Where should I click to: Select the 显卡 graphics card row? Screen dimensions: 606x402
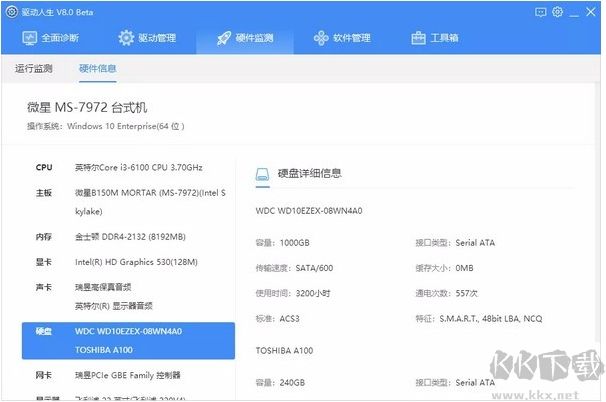click(128, 262)
